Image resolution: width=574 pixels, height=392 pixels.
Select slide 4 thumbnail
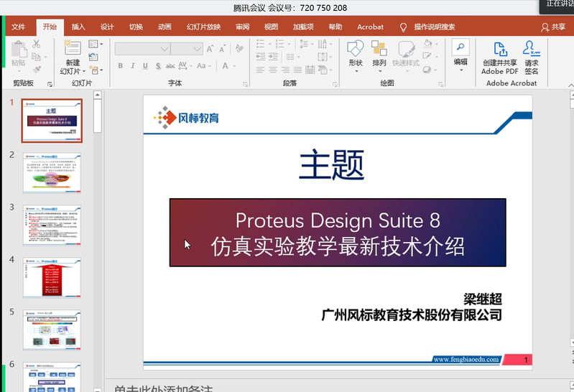pyautogui.click(x=52, y=276)
